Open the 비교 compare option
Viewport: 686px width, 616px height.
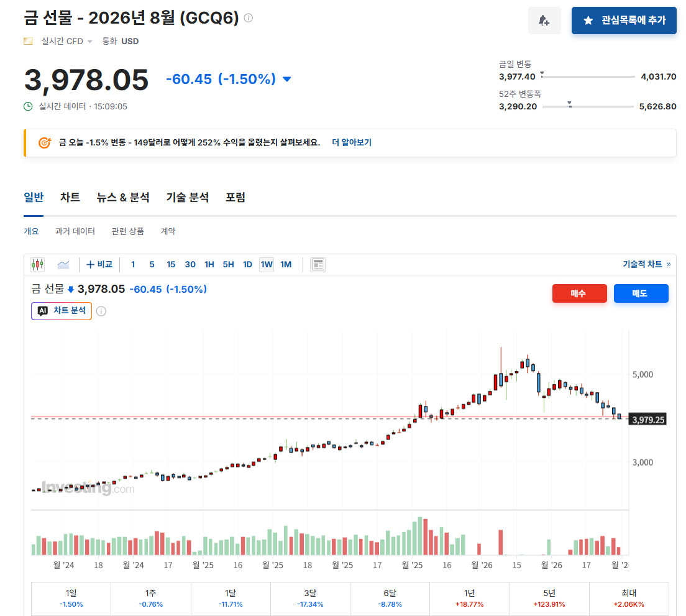[100, 264]
